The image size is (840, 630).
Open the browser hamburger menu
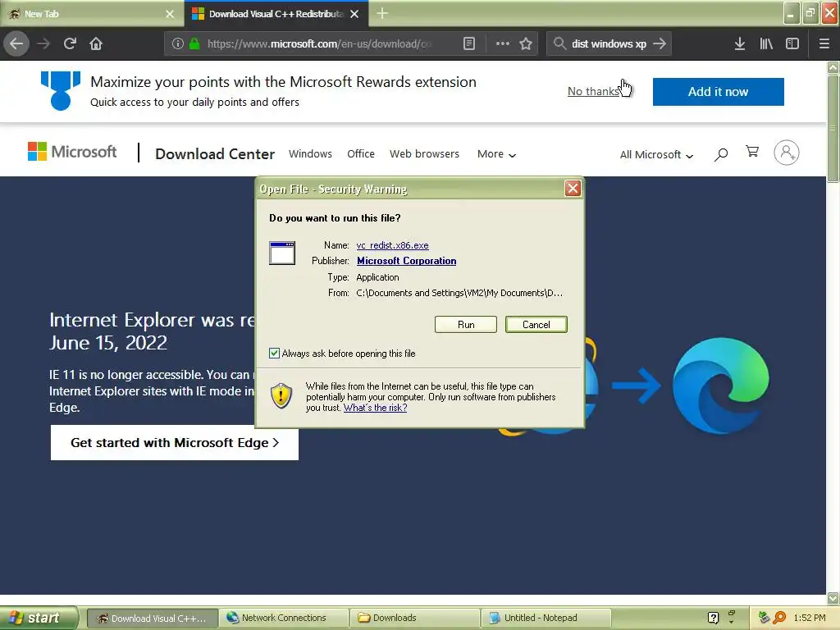[x=824, y=43]
